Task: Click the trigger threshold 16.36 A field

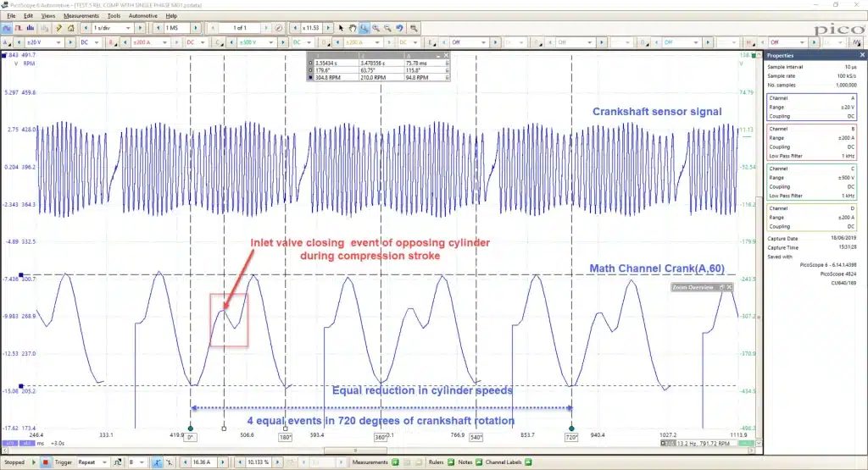Action: [203, 462]
